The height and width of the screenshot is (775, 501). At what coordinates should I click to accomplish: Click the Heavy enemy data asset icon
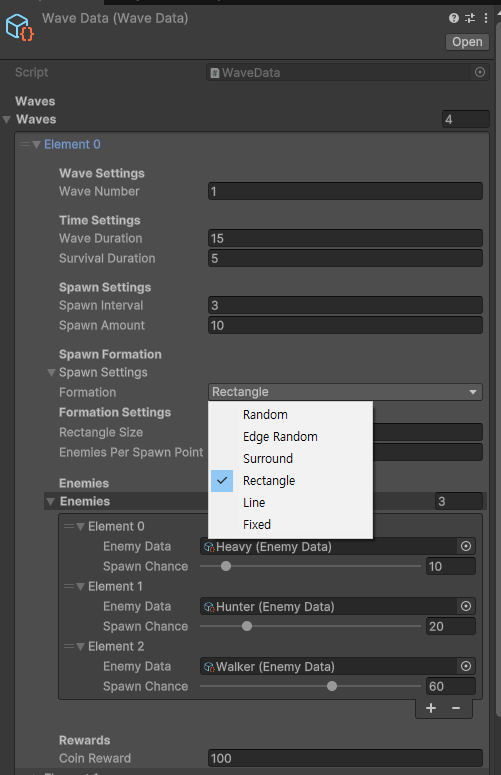pyautogui.click(x=209, y=547)
